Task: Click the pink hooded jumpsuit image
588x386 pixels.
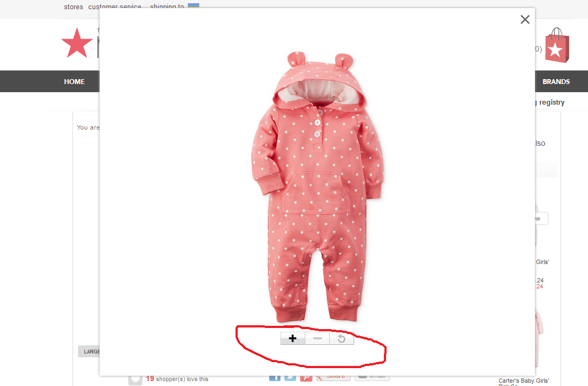Action: [x=317, y=187]
